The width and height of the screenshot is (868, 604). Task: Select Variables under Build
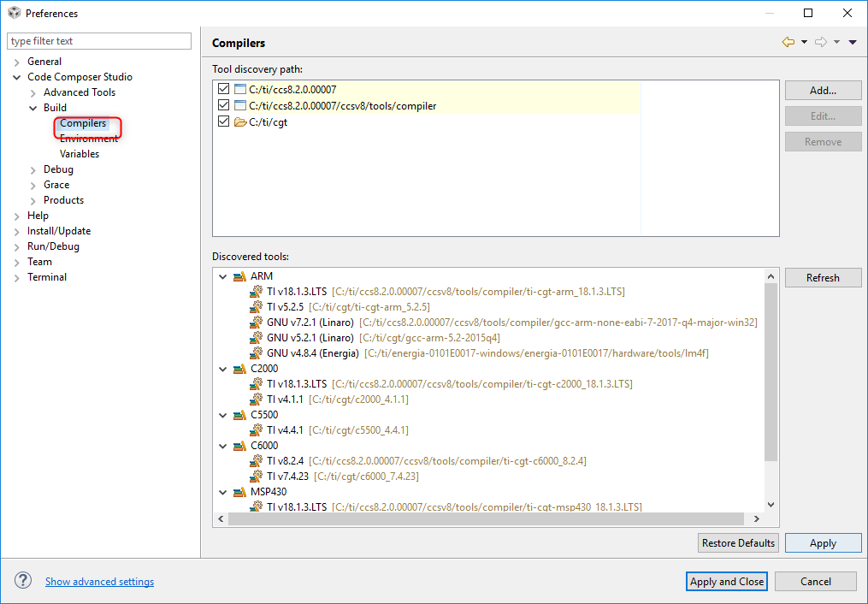(80, 154)
